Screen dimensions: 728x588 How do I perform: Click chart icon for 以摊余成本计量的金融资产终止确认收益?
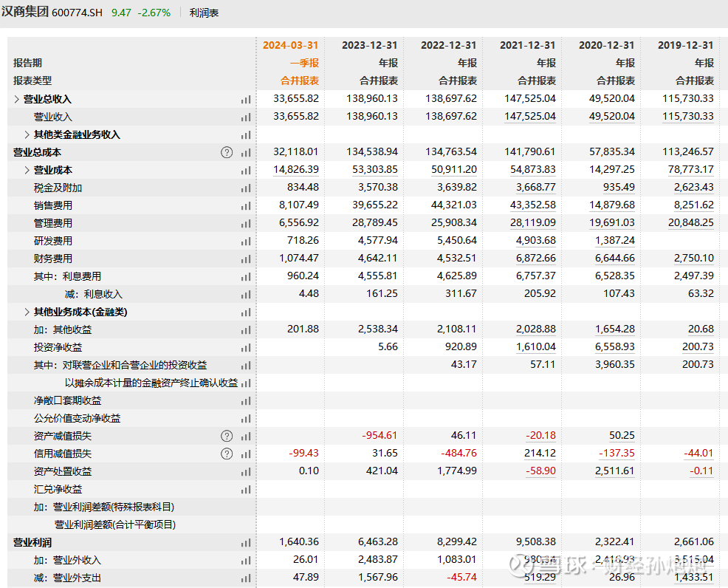tap(246, 383)
